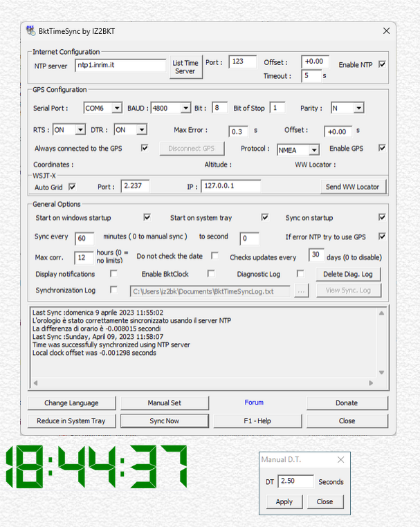The height and width of the screenshot is (527, 420).
Task: Enable the Diagnostic Log checkbox
Action: point(300,274)
